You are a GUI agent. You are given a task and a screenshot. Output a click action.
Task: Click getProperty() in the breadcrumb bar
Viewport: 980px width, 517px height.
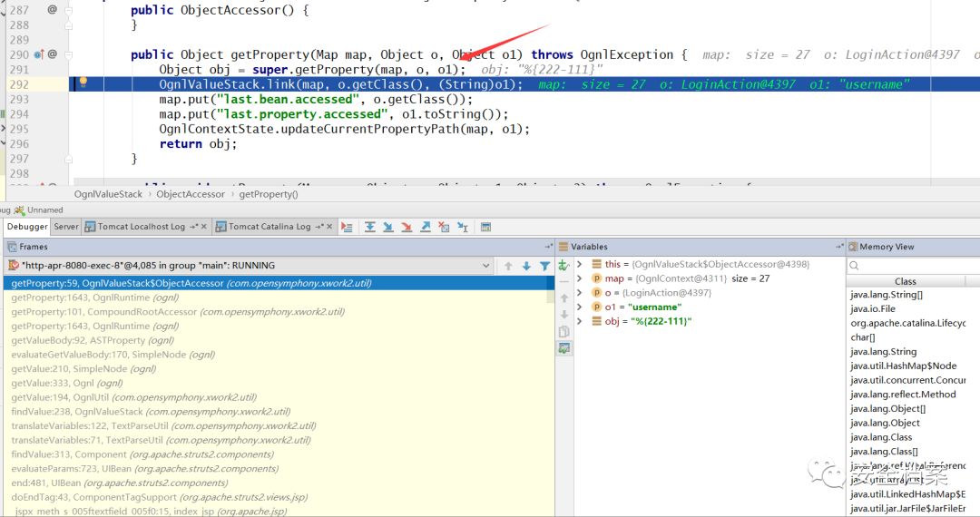coord(269,194)
